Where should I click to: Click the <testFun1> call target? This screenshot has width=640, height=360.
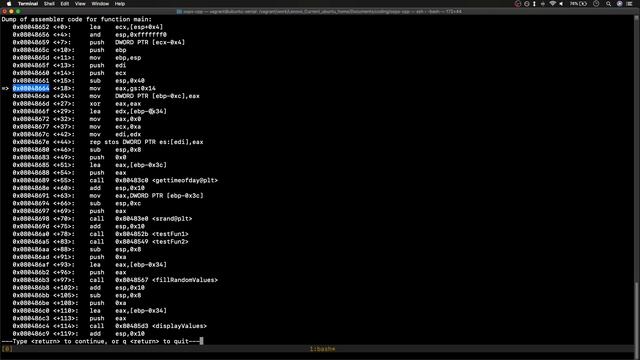point(170,234)
